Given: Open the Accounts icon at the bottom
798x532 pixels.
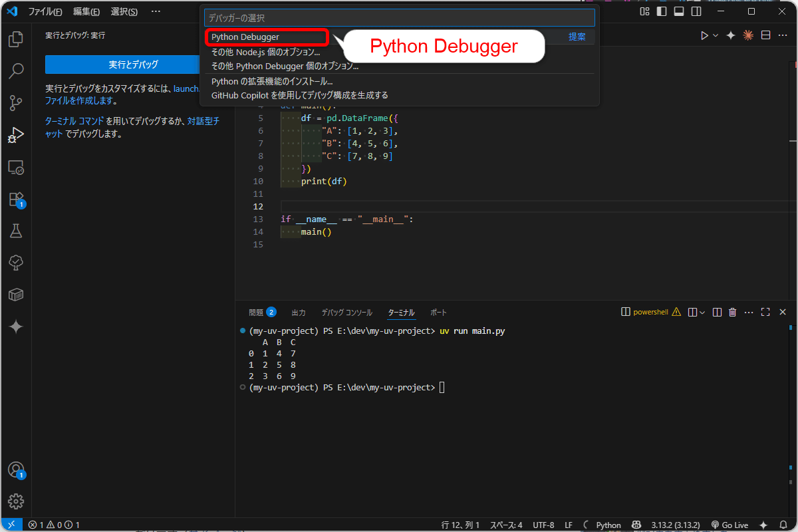Looking at the screenshot, I should pyautogui.click(x=16, y=469).
